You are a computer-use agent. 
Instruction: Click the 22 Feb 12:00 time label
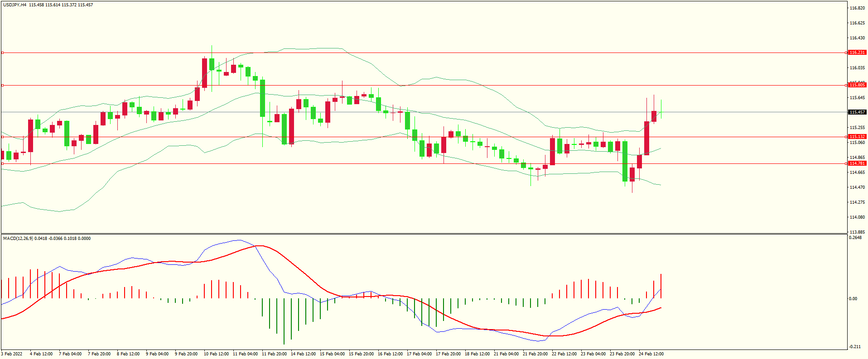click(564, 354)
